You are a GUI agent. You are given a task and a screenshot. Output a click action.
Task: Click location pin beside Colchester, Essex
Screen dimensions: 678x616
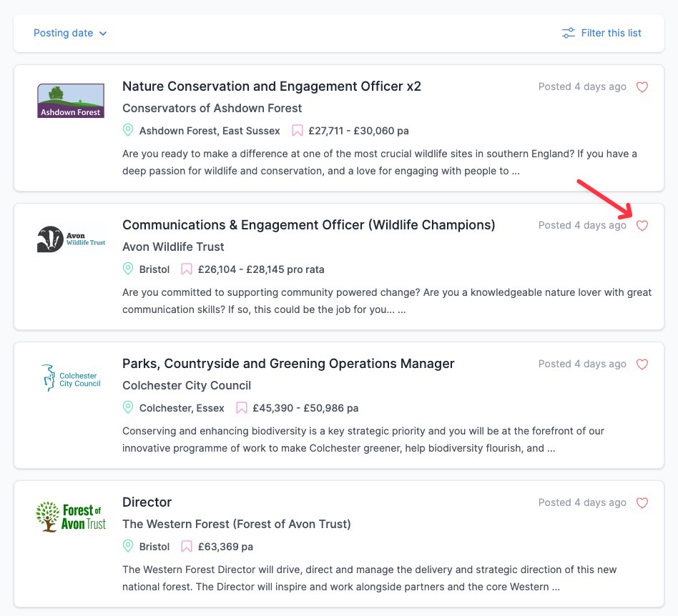(x=128, y=407)
